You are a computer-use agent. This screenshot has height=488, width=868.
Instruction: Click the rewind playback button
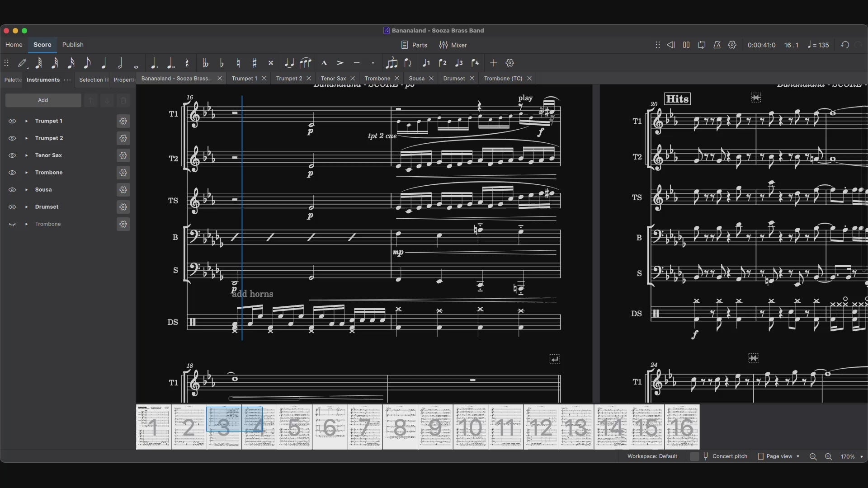coord(671,45)
